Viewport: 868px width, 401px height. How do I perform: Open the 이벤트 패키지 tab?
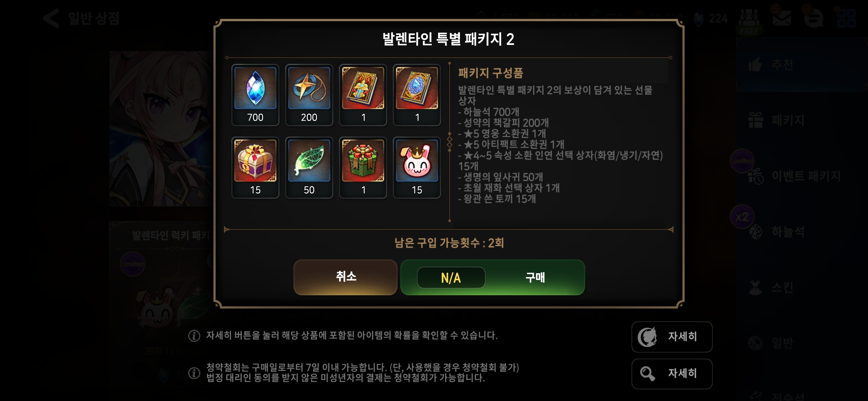(x=801, y=176)
